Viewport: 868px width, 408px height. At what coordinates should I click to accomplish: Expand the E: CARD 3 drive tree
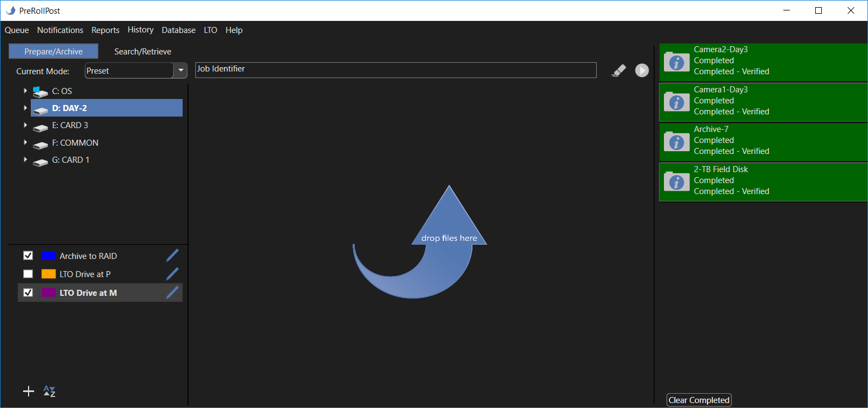tap(25, 125)
